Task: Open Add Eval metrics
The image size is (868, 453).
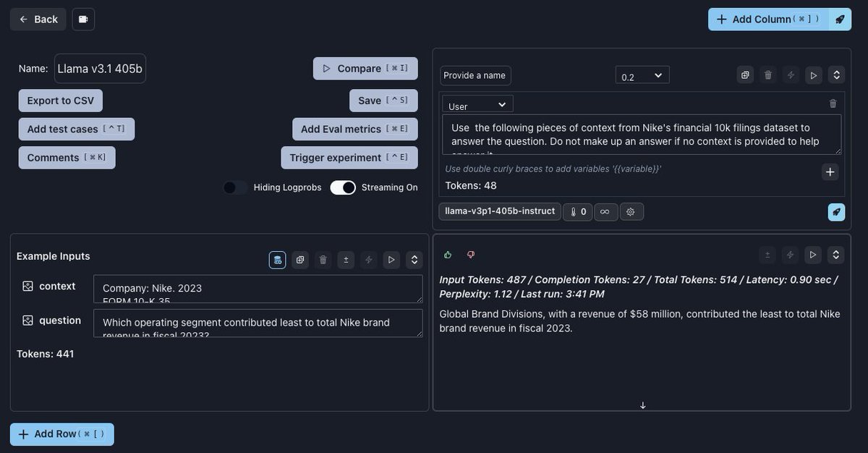Action: tap(355, 129)
